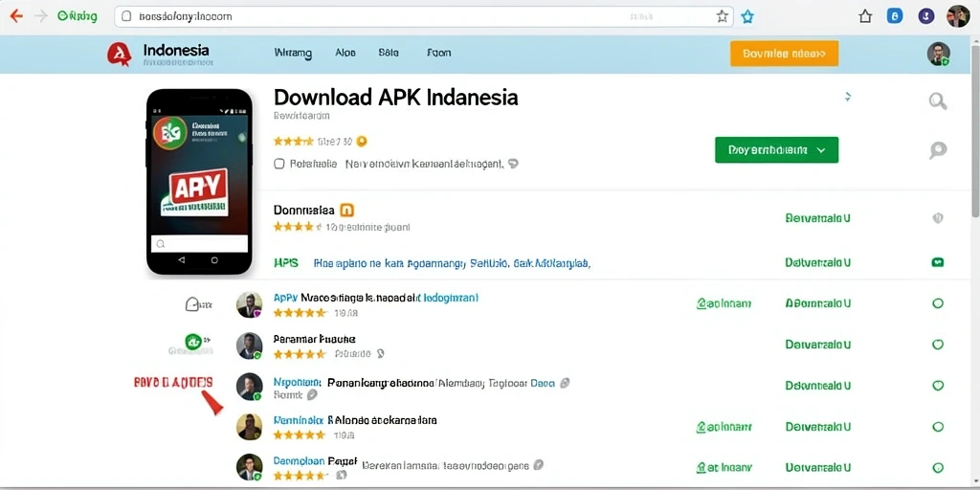Click the red site logo beside Indonesia
Viewport: 980px width, 490px height.
(x=119, y=54)
